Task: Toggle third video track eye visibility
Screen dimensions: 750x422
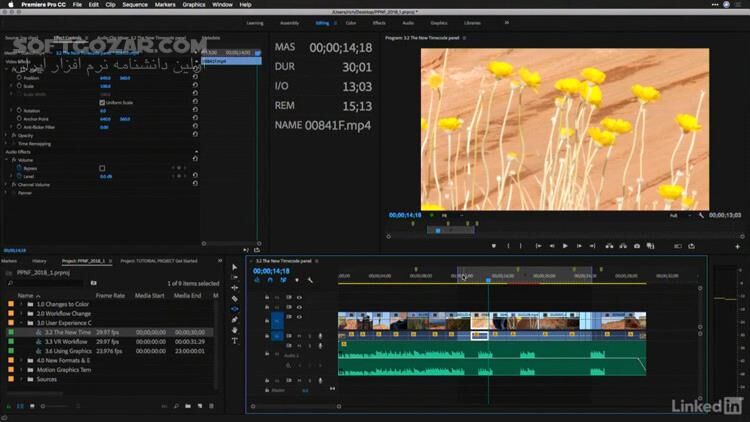Action: point(299,317)
